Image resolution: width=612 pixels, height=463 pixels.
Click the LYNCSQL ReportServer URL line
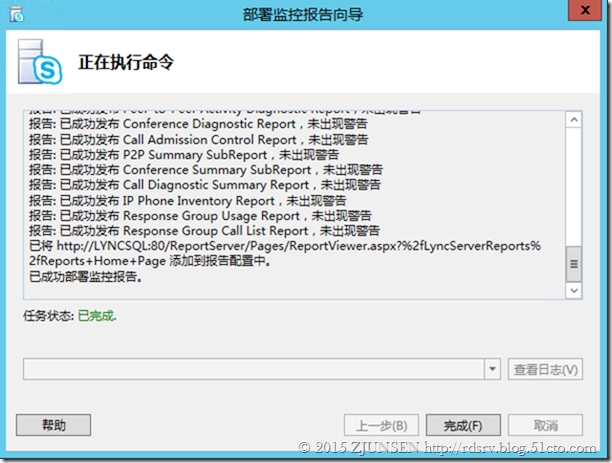pos(285,246)
